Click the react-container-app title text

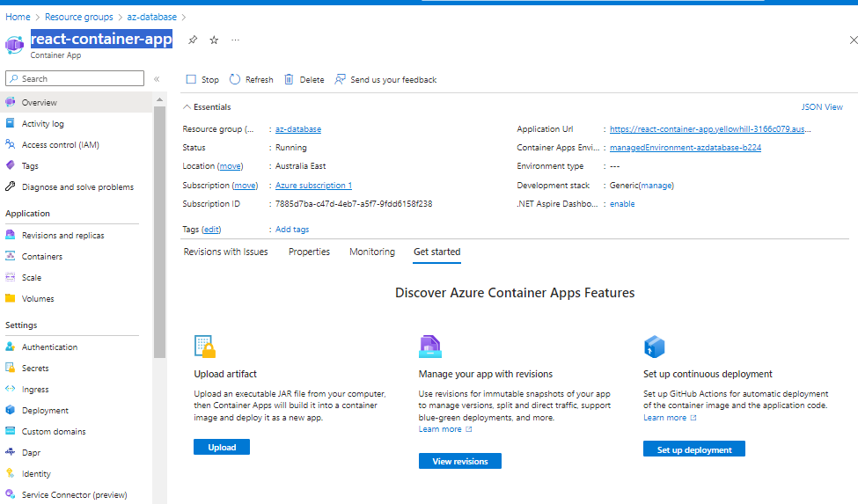(101, 39)
